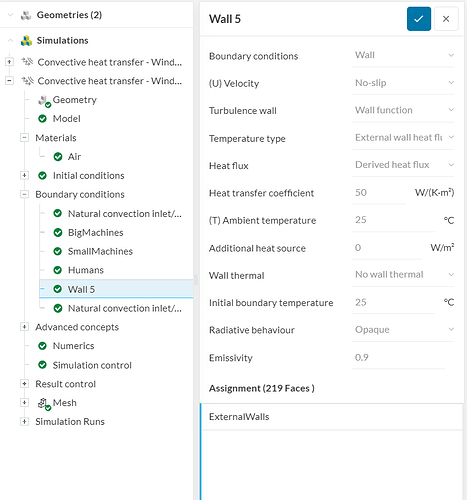The height and width of the screenshot is (500, 467).
Task: Click the Mesh icon in the tree
Action: click(44, 404)
